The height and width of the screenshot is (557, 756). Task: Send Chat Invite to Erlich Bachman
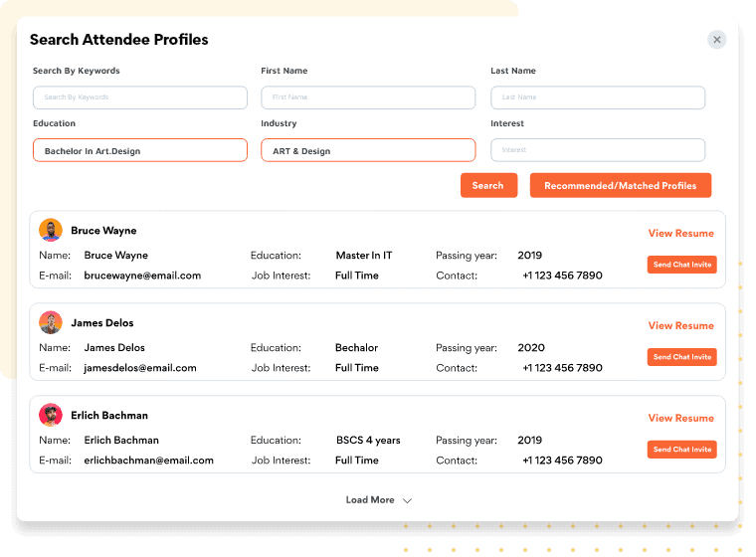(681, 450)
